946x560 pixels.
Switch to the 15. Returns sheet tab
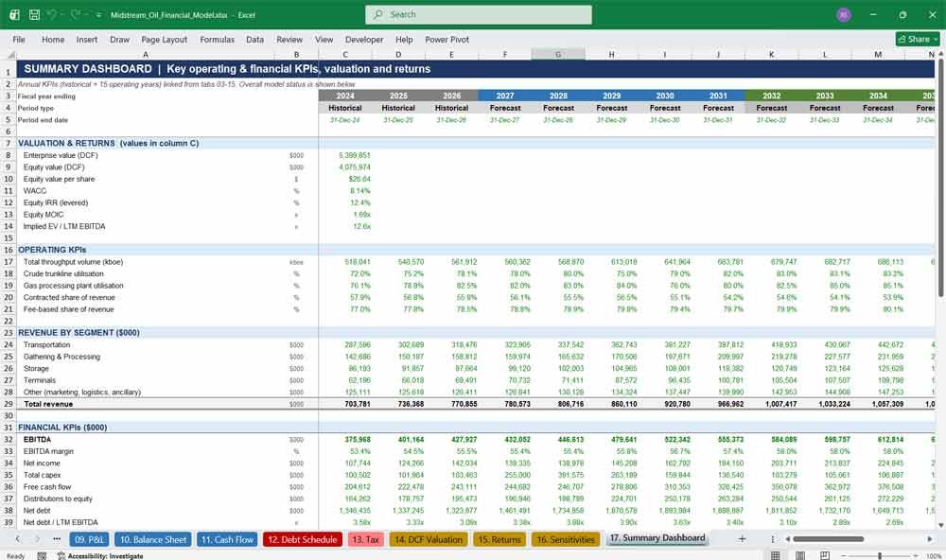point(499,539)
